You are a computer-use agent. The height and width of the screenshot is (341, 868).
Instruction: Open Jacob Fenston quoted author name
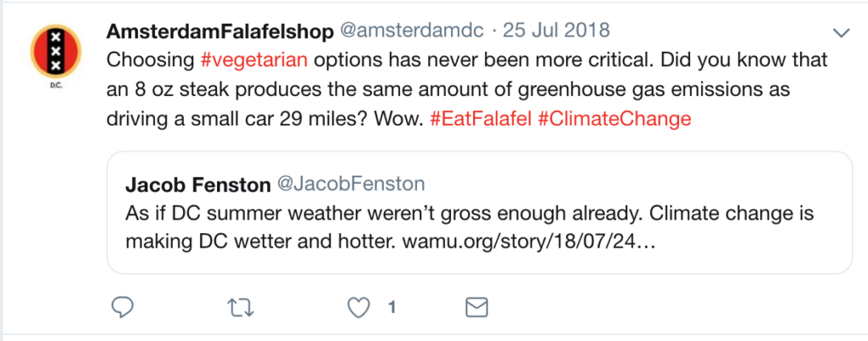click(x=198, y=185)
